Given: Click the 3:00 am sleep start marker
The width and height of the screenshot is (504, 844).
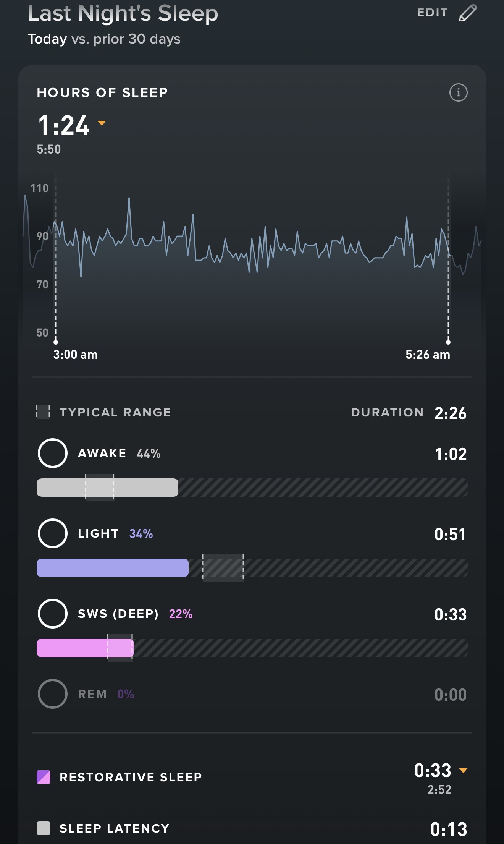Looking at the screenshot, I should 56,342.
